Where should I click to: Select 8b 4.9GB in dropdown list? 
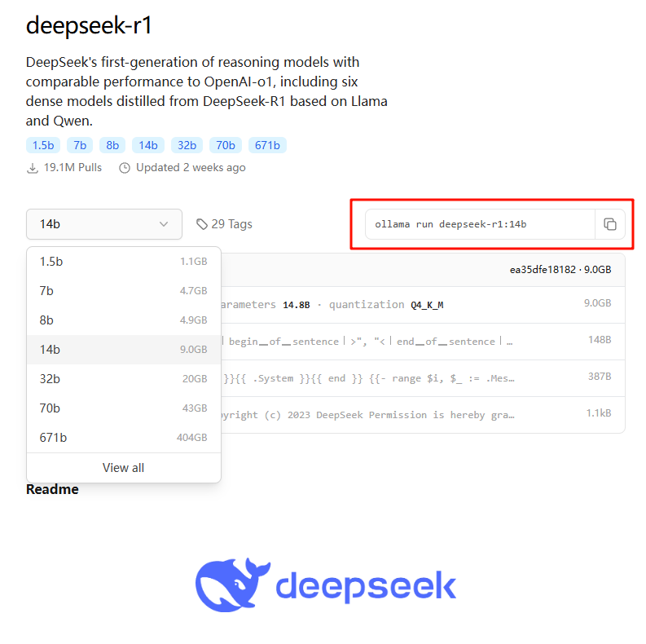point(124,320)
